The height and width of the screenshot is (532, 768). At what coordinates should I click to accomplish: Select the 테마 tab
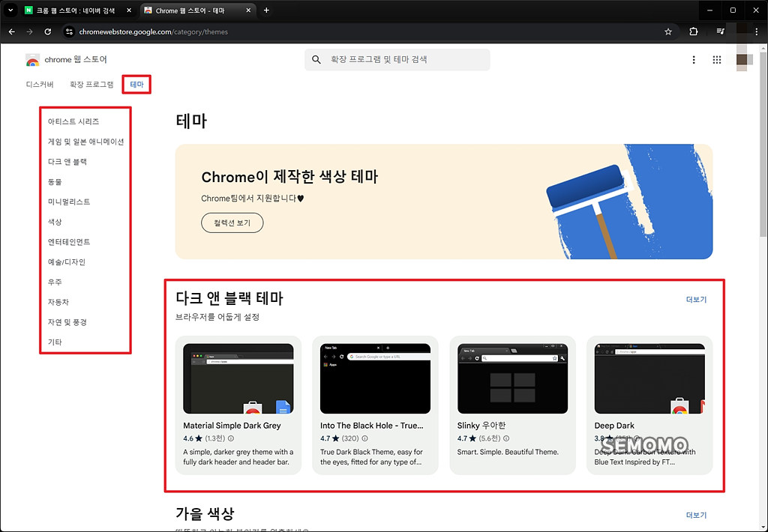point(136,85)
